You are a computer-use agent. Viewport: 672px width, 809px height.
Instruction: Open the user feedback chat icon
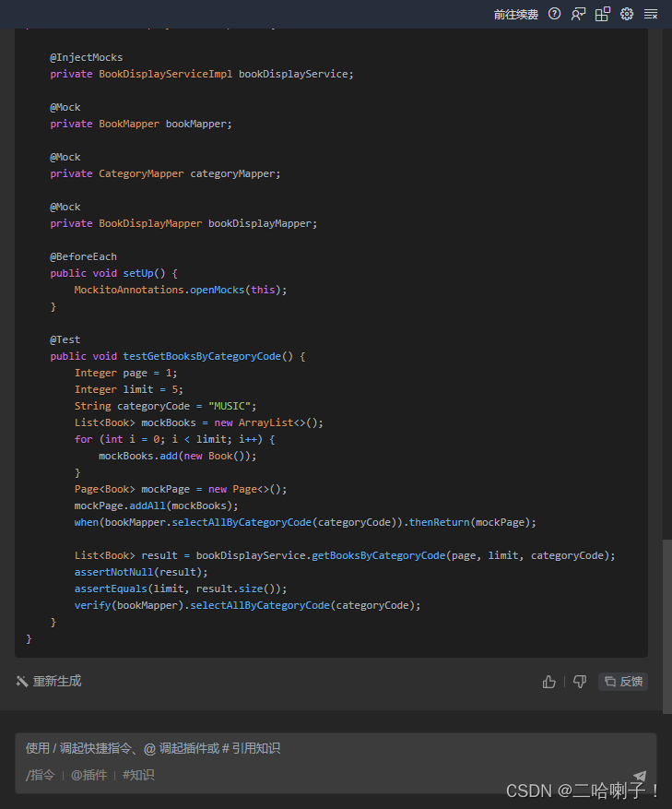pyautogui.click(x=578, y=14)
